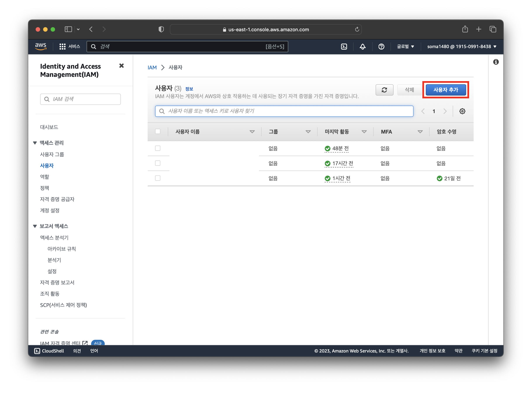Click the 사용자 추가 button
The width and height of the screenshot is (532, 397).
pyautogui.click(x=446, y=90)
